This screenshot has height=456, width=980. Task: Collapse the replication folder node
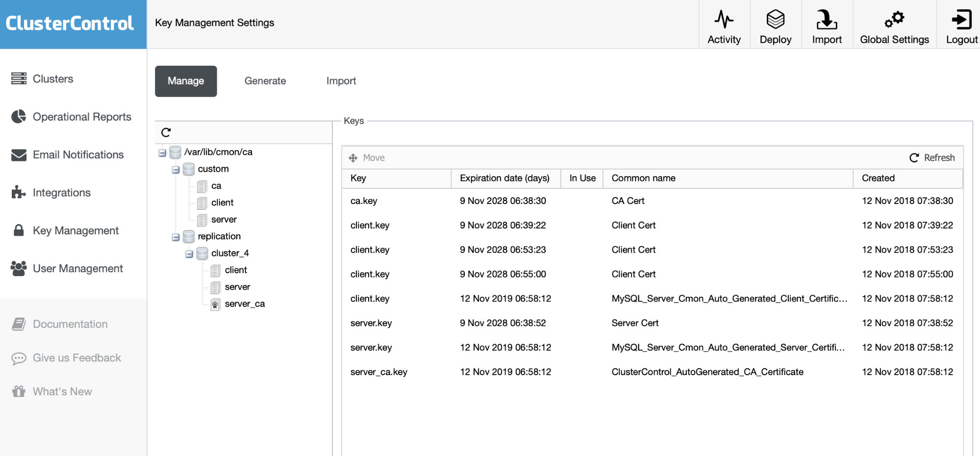point(176,237)
